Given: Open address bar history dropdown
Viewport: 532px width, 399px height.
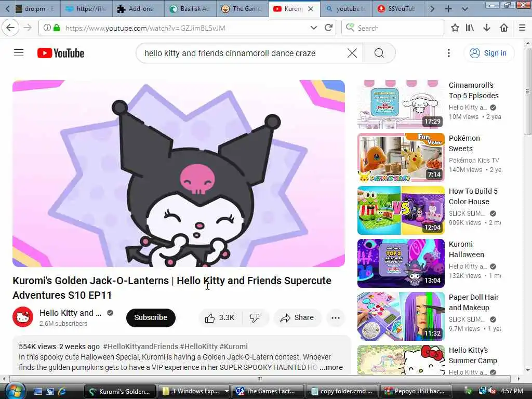Looking at the screenshot, I should pos(313,28).
